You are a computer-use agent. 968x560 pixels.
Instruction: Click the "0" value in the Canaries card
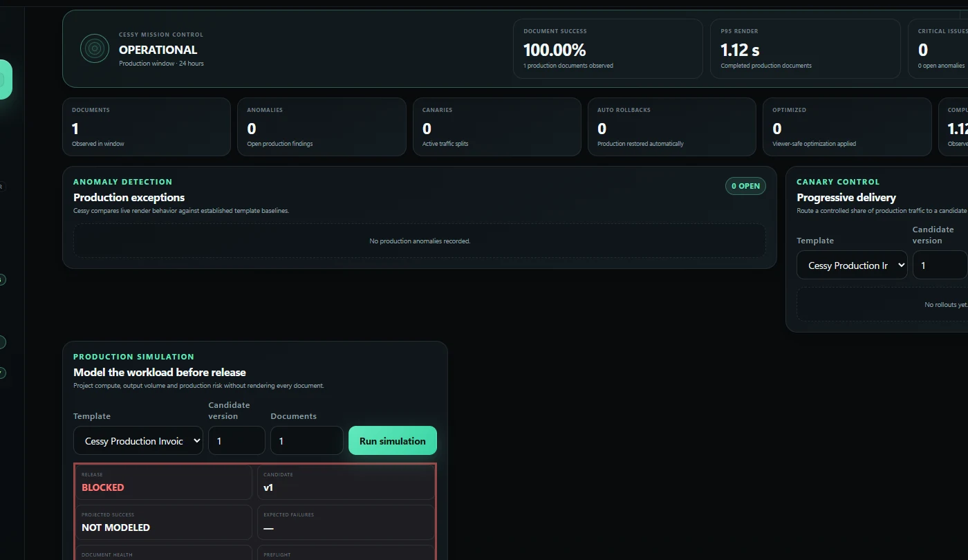coord(427,129)
